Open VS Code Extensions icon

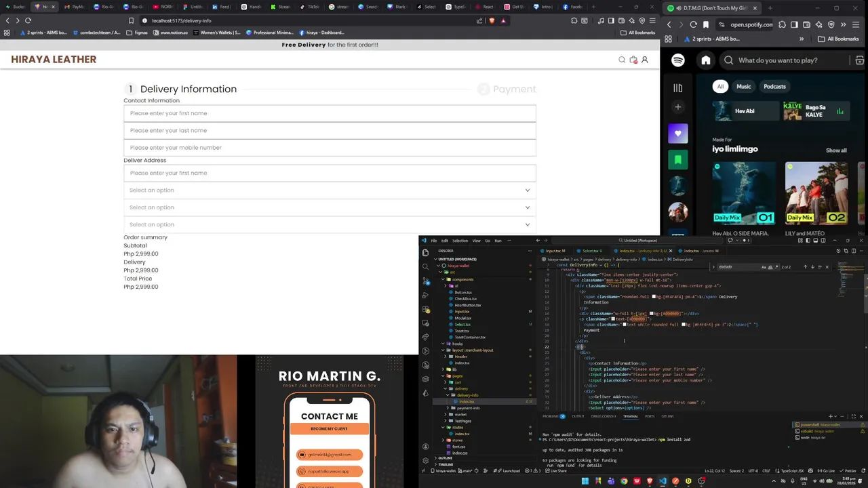[425, 309]
